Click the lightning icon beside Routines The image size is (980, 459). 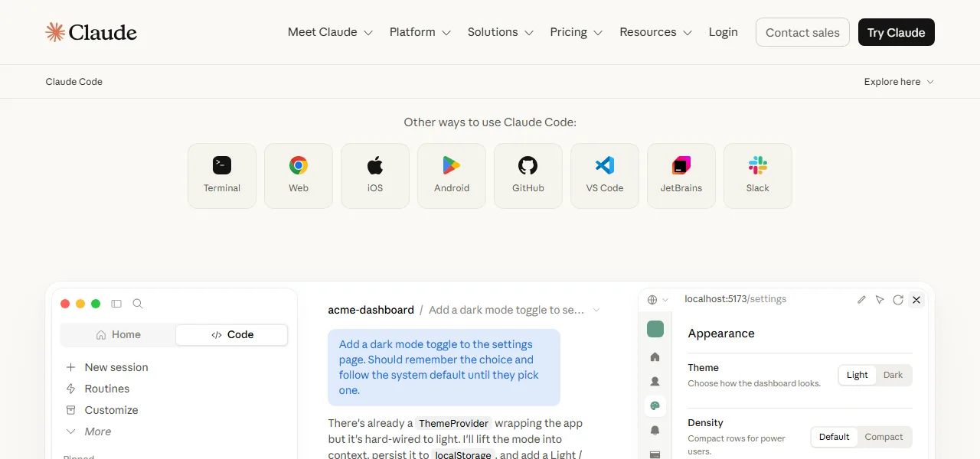[71, 389]
